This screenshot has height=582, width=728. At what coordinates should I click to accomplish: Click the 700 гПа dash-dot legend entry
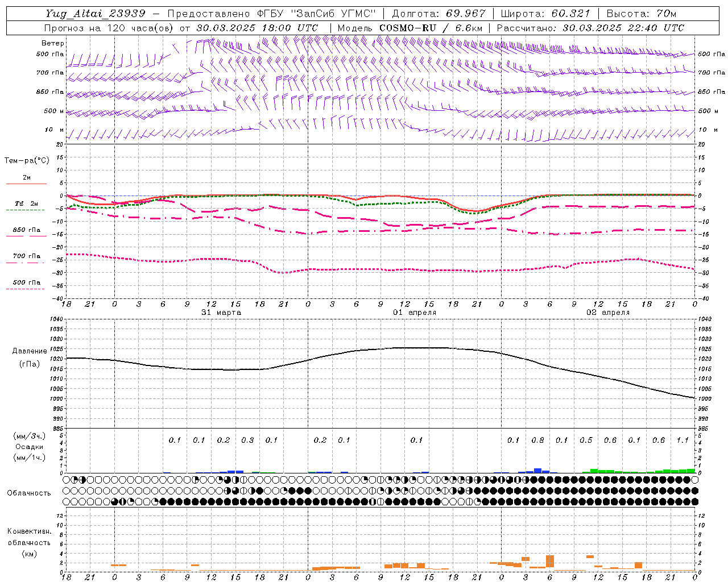pyautogui.click(x=26, y=256)
